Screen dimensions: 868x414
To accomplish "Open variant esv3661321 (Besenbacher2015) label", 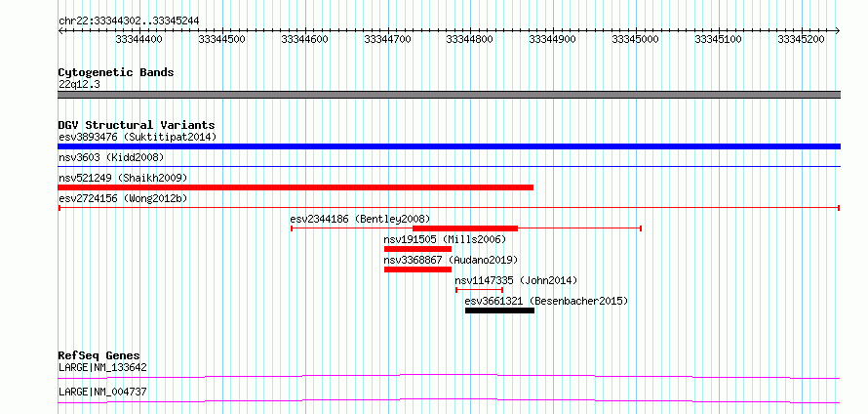I will 546,301.
